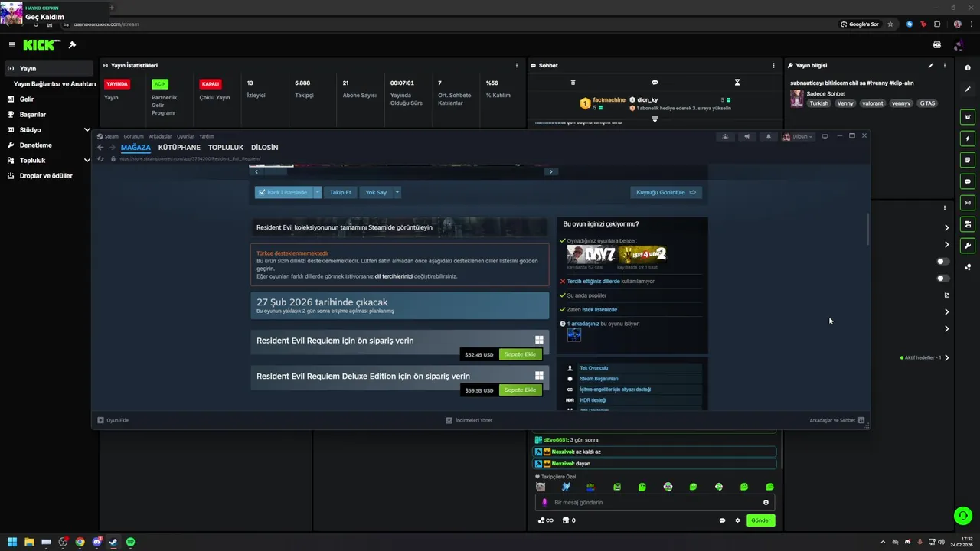980x551 pixels.
Task: Click the DayZ game thumbnail
Action: (591, 254)
